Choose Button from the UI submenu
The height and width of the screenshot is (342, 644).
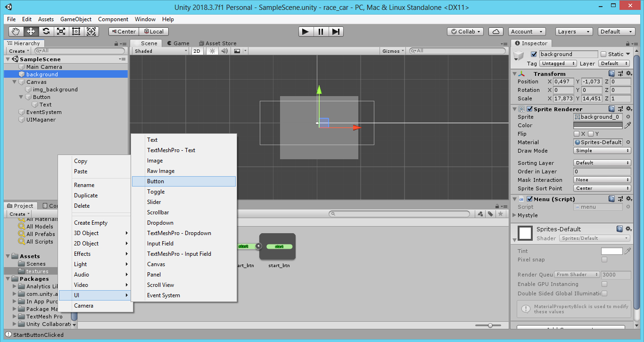click(x=184, y=181)
